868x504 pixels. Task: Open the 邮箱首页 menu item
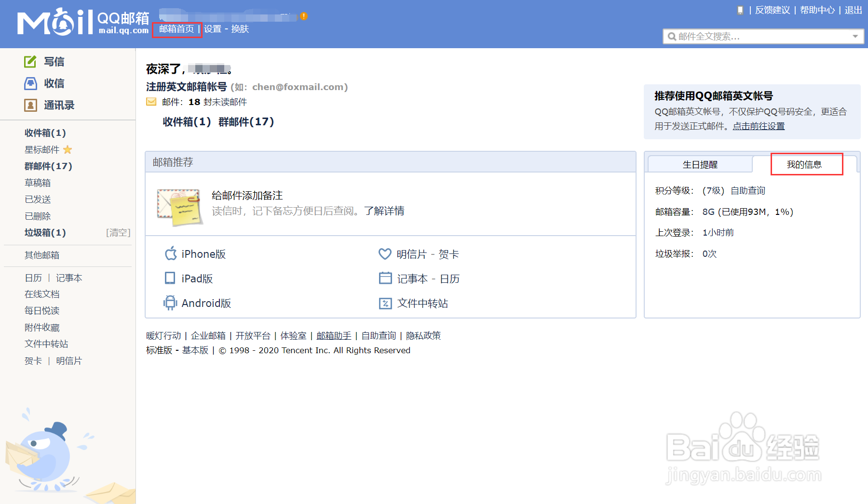(176, 28)
